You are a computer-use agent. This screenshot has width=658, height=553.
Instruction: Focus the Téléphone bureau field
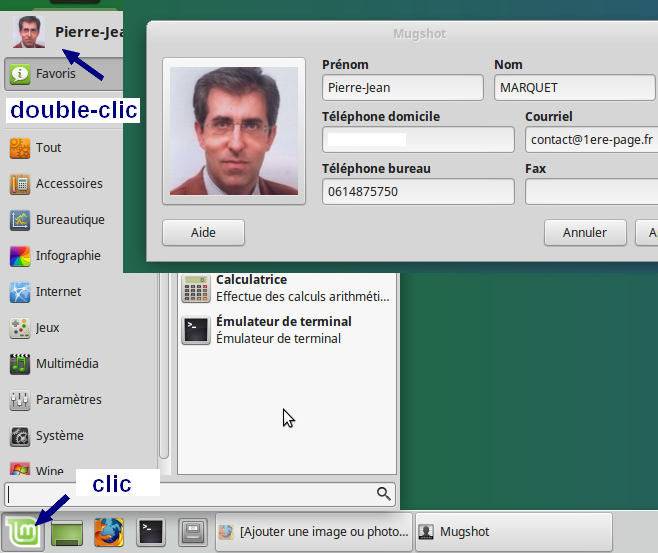tap(417, 191)
